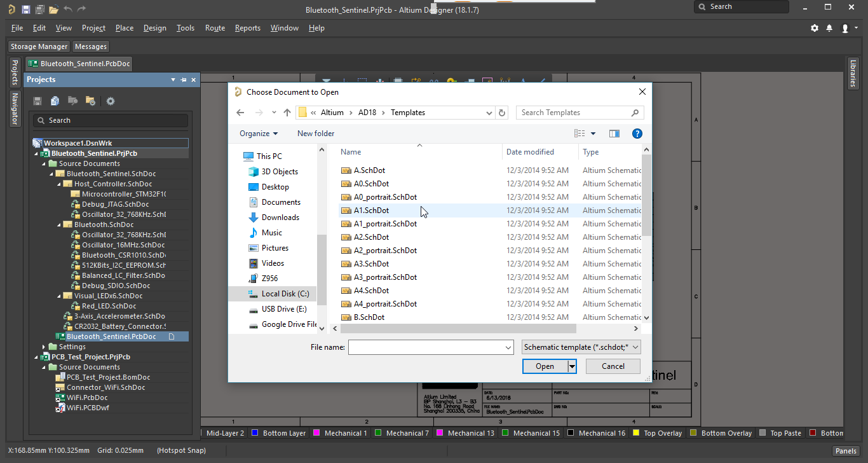Refresh the Templates folder listing

coord(502,113)
